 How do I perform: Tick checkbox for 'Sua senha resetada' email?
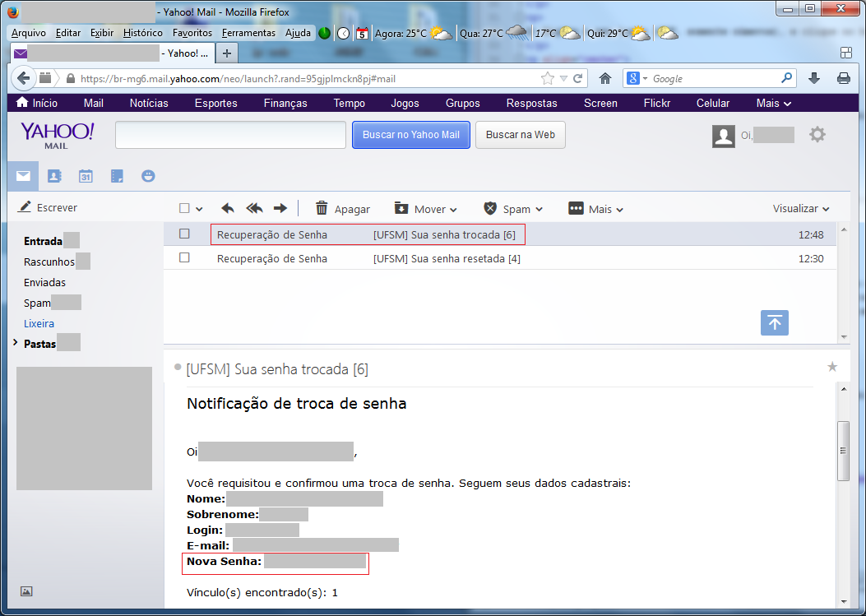pos(184,257)
